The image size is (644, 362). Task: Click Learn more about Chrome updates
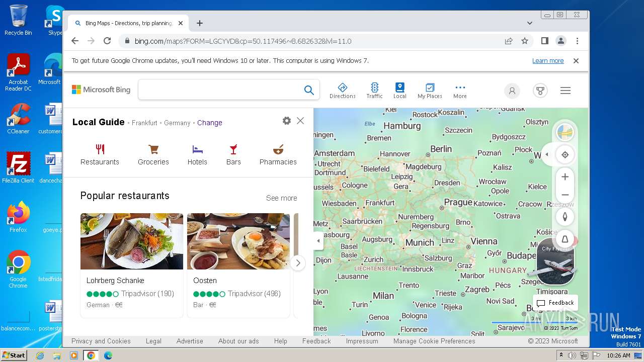[548, 61]
